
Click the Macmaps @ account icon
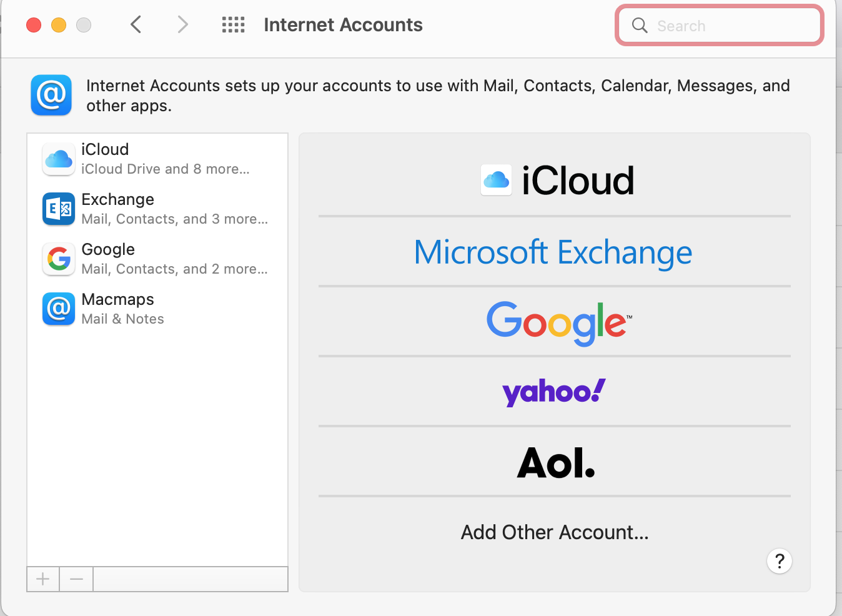pyautogui.click(x=59, y=309)
